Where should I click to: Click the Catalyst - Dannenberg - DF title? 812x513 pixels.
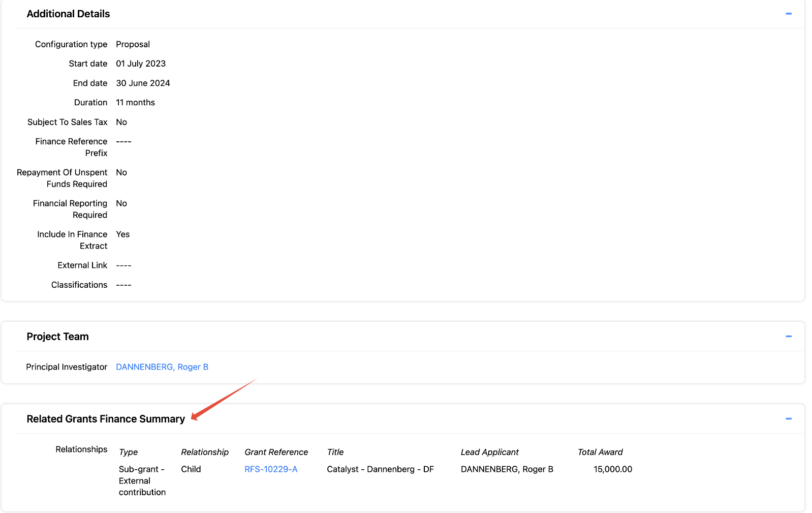tap(380, 469)
